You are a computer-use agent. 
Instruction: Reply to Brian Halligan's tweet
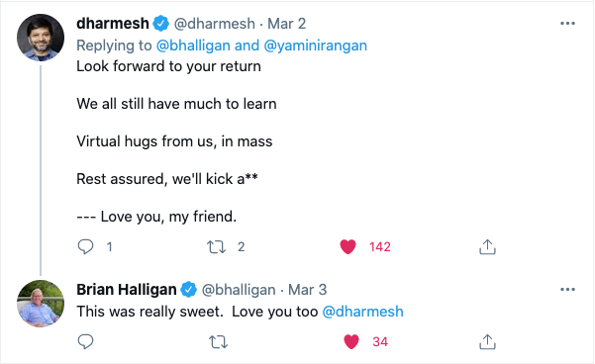(85, 341)
